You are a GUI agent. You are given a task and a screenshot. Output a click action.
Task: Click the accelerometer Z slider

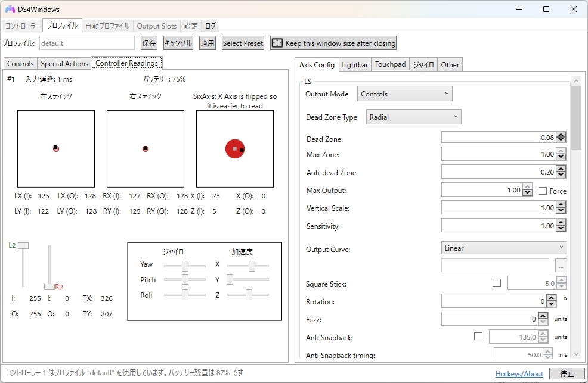(248, 295)
